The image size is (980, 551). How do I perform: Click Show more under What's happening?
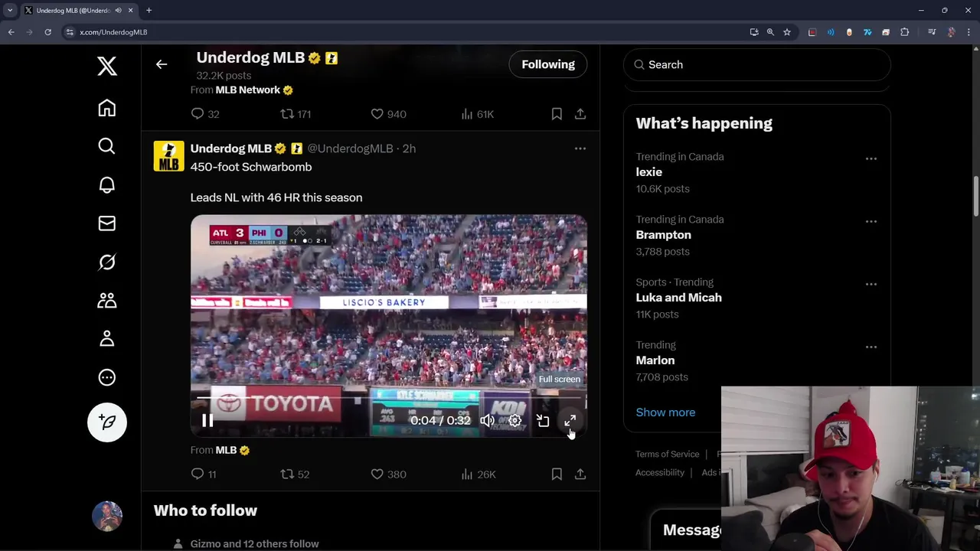point(665,412)
